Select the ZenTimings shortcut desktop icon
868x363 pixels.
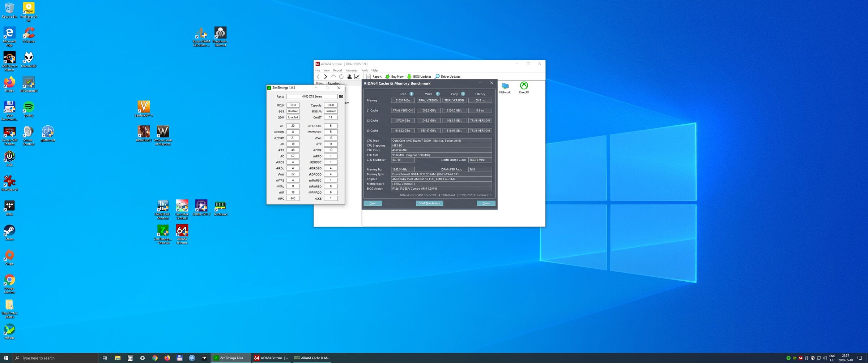pyautogui.click(x=163, y=234)
